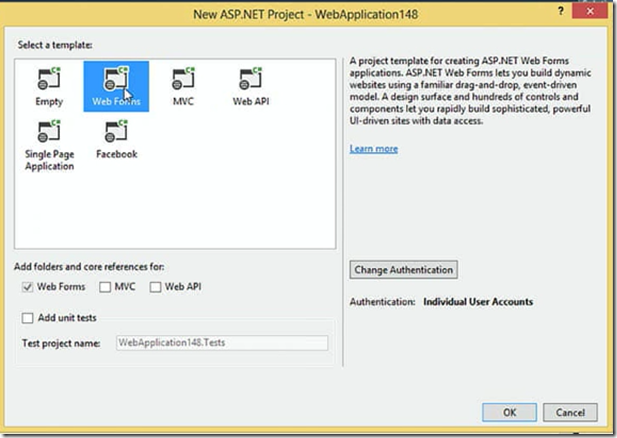Dismiss dialog with Cancel button
This screenshot has height=438, width=617.
(x=570, y=412)
